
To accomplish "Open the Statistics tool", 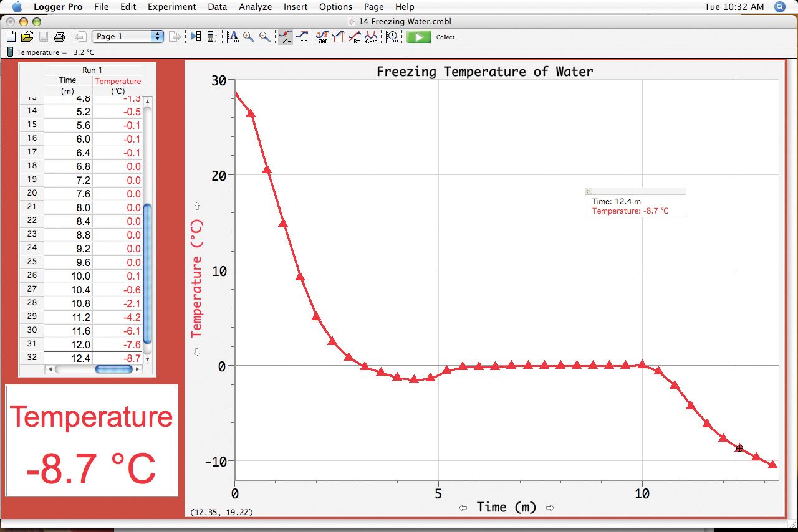I will pos(322,36).
